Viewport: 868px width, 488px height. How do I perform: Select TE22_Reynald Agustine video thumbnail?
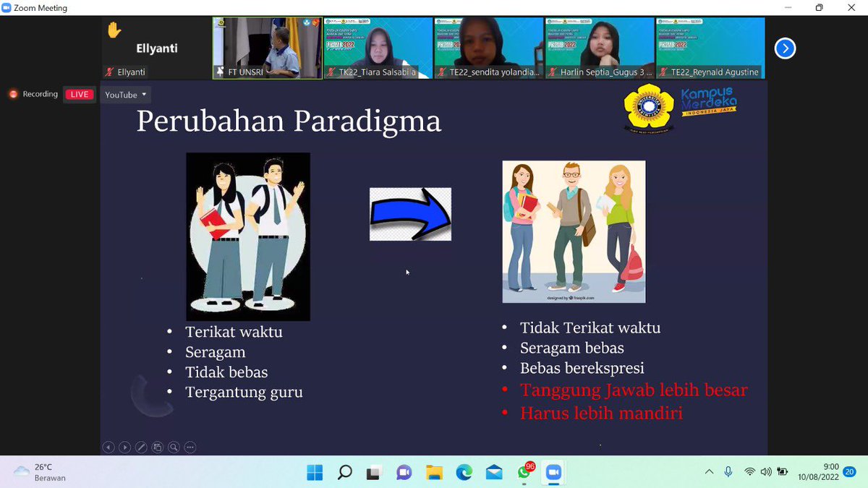[710, 48]
